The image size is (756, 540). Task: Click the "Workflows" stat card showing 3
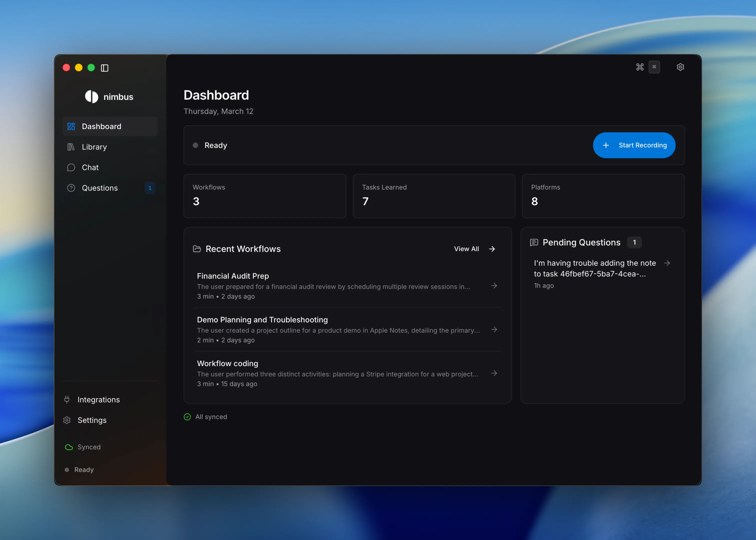pos(265,196)
